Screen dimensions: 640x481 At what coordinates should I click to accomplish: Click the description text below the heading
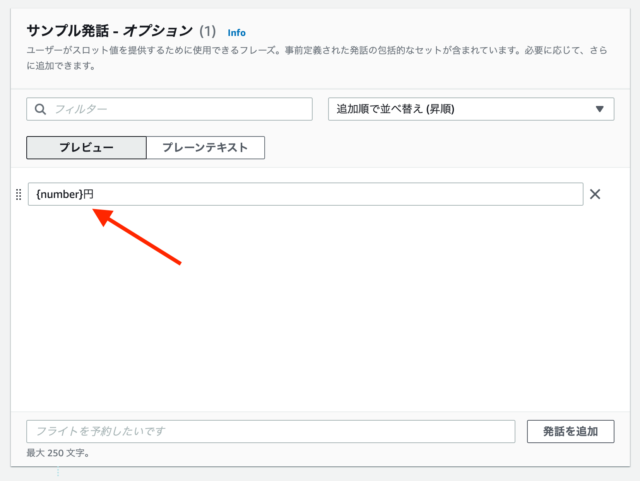pos(300,57)
